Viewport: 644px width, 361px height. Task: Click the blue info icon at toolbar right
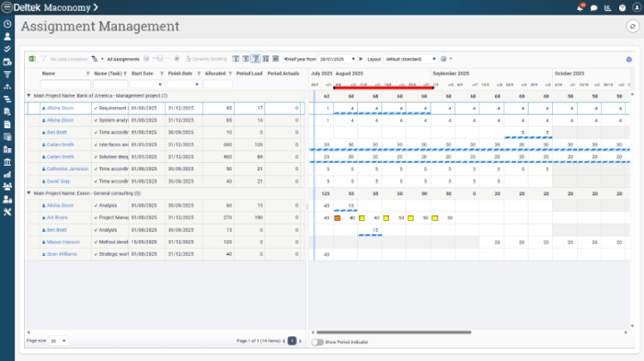pyautogui.click(x=628, y=59)
